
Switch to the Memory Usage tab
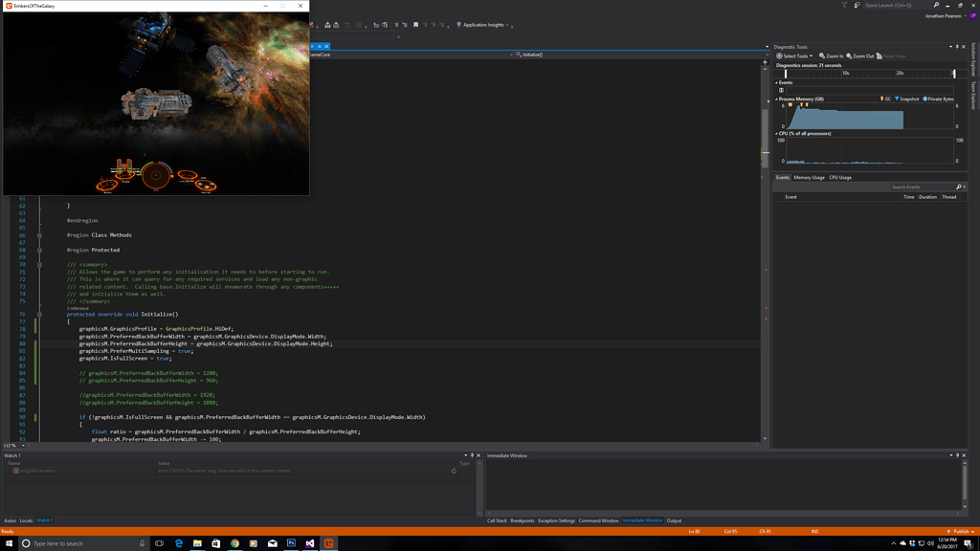pyautogui.click(x=811, y=177)
